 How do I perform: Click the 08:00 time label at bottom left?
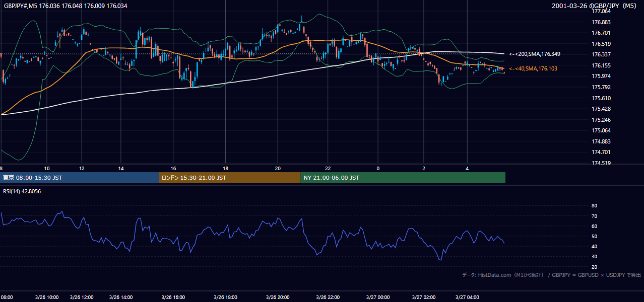(7, 297)
